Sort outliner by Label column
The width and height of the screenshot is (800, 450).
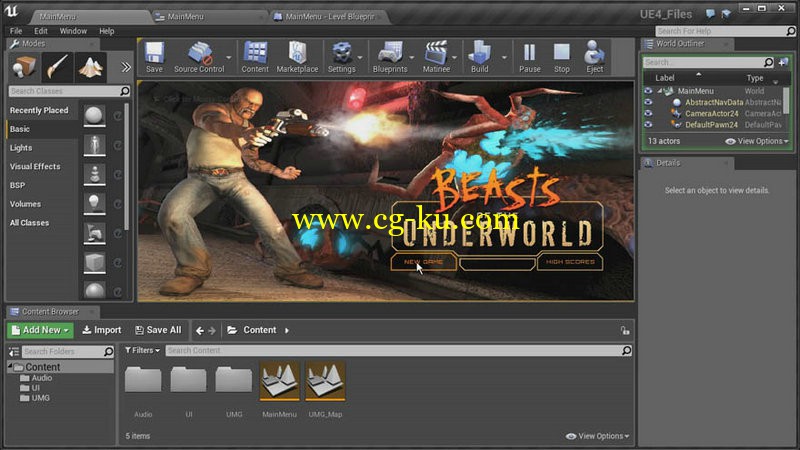pyautogui.click(x=665, y=78)
